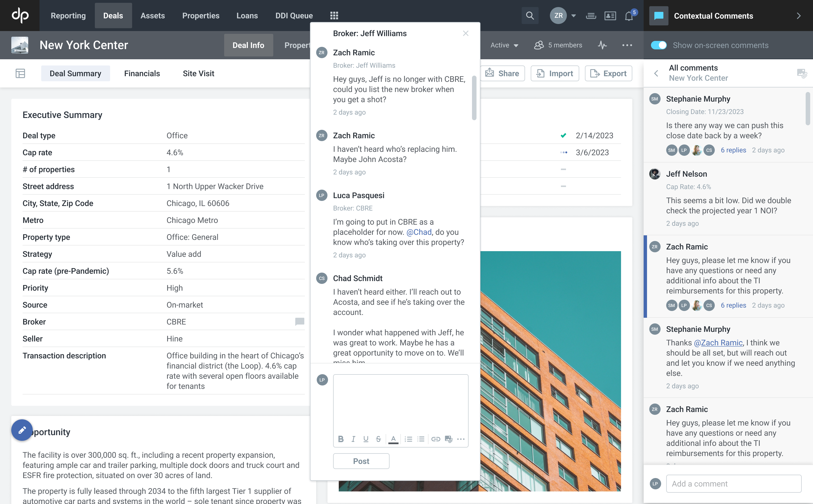Screen dimensions: 813x504
Task: Click the Add a comment field
Action: click(733, 484)
